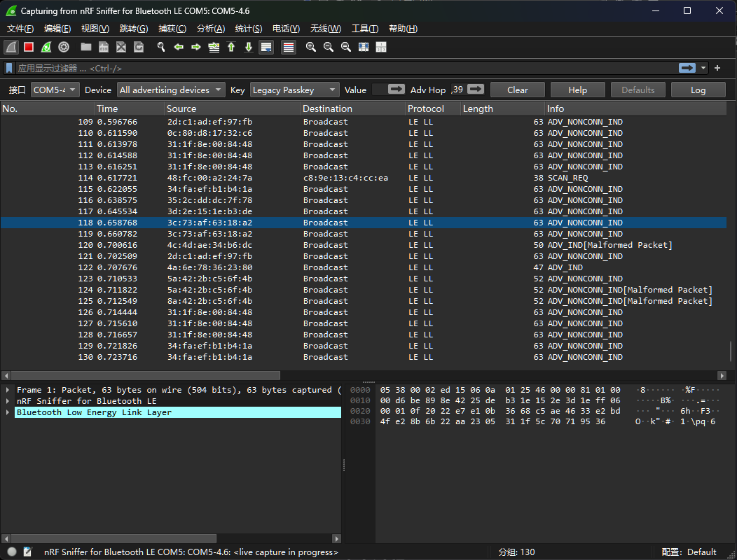Open the 无线(W) menu
Image resolution: width=737 pixels, height=560 pixels.
click(325, 29)
